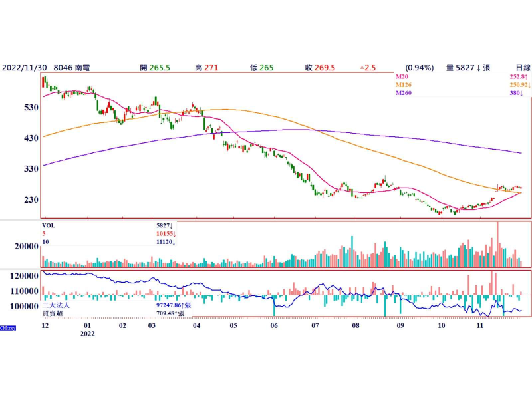Viewport: 532px width, 399px height.
Task: Select the M260 moving average legend
Action: click(x=404, y=94)
